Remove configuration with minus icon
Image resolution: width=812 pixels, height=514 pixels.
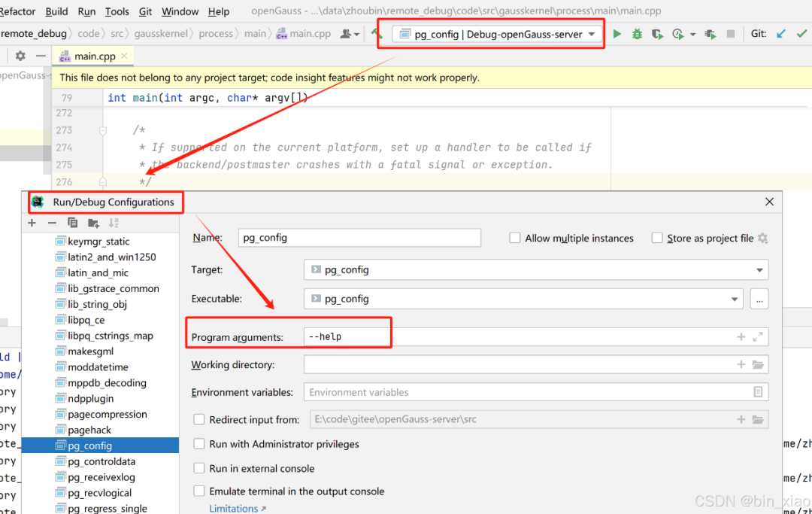(x=52, y=223)
